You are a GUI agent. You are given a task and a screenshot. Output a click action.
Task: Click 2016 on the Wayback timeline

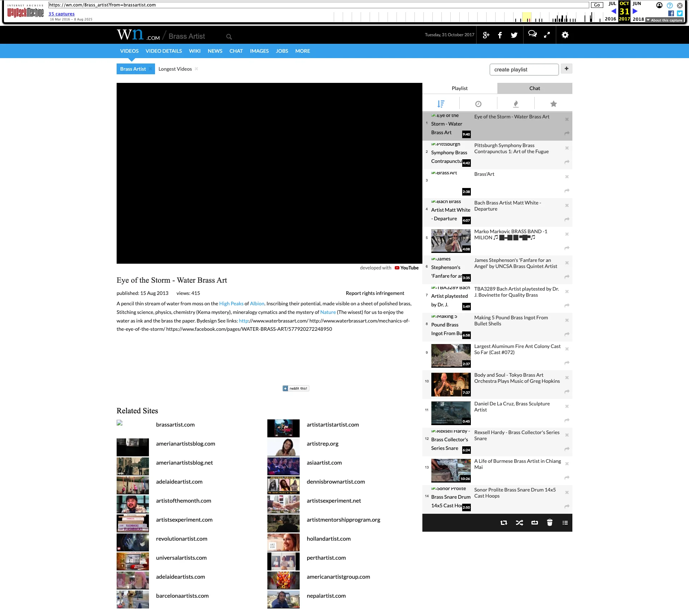(610, 19)
